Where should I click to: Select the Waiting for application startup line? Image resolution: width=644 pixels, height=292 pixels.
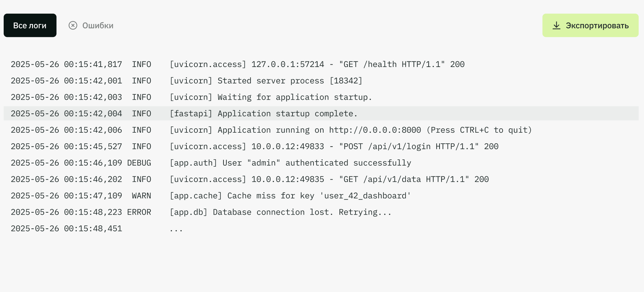(x=321, y=97)
